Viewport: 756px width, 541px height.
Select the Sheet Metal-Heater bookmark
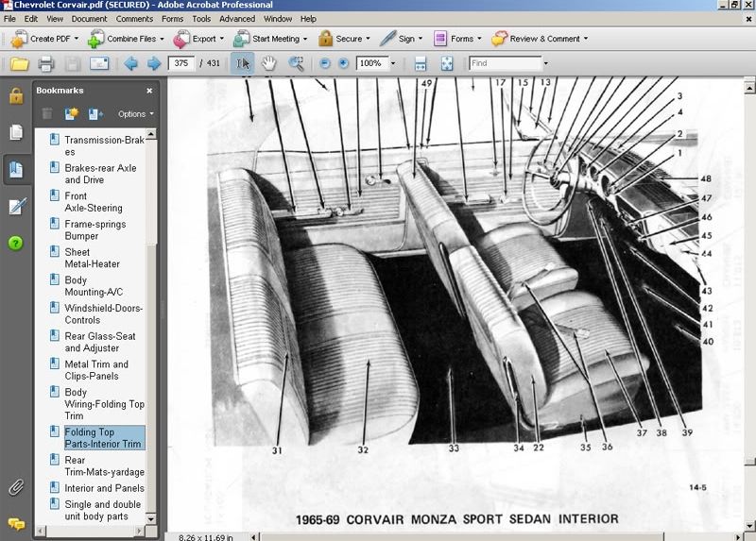[92, 258]
